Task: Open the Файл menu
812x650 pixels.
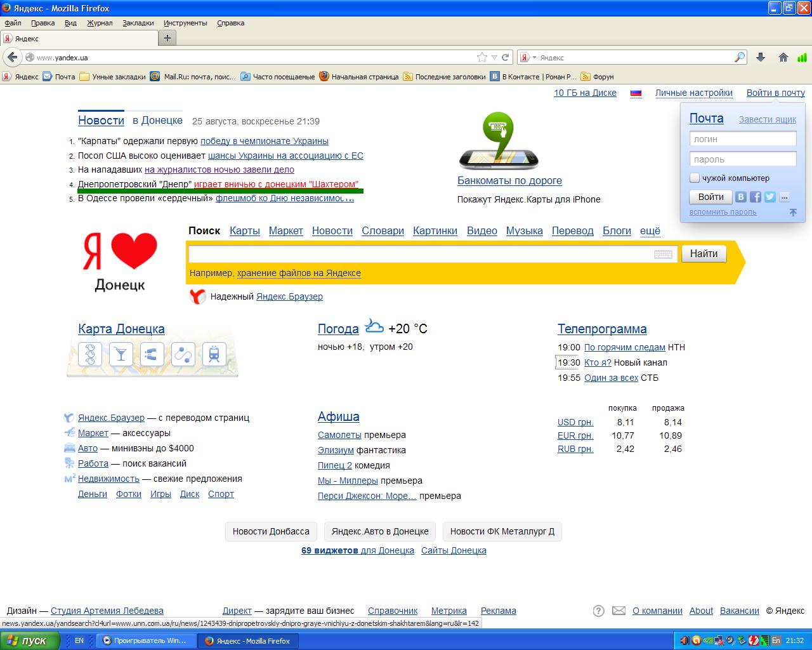Action: (13, 23)
